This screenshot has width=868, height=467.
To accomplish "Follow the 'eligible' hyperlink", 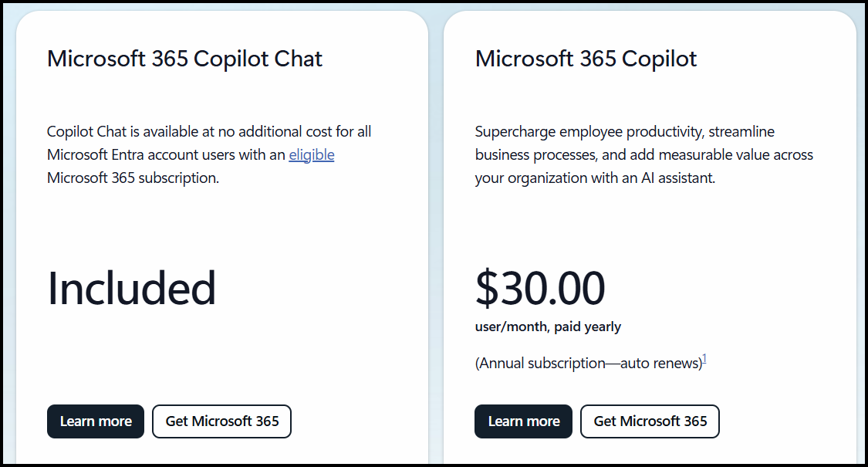I will tap(312, 154).
